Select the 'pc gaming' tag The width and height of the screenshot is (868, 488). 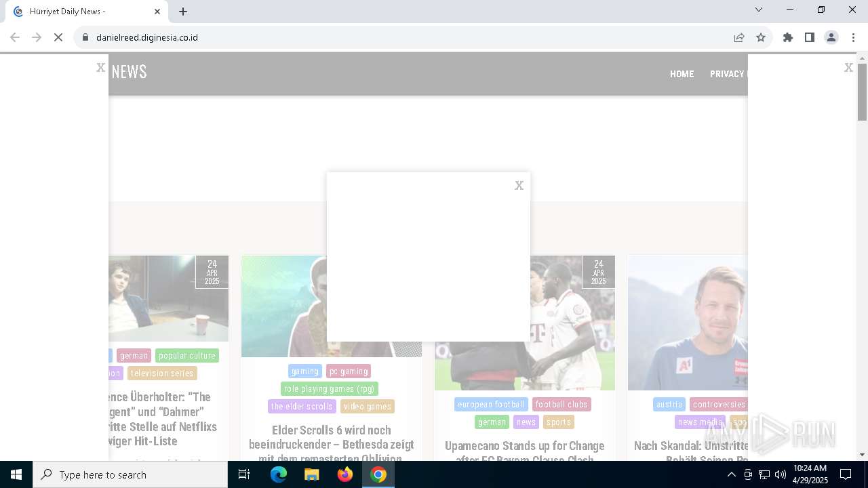349,371
